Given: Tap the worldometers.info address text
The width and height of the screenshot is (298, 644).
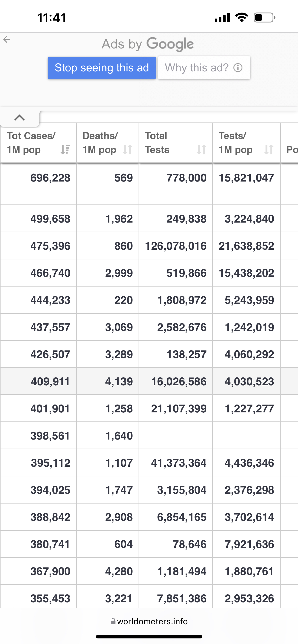Looking at the screenshot, I should 152,621.
